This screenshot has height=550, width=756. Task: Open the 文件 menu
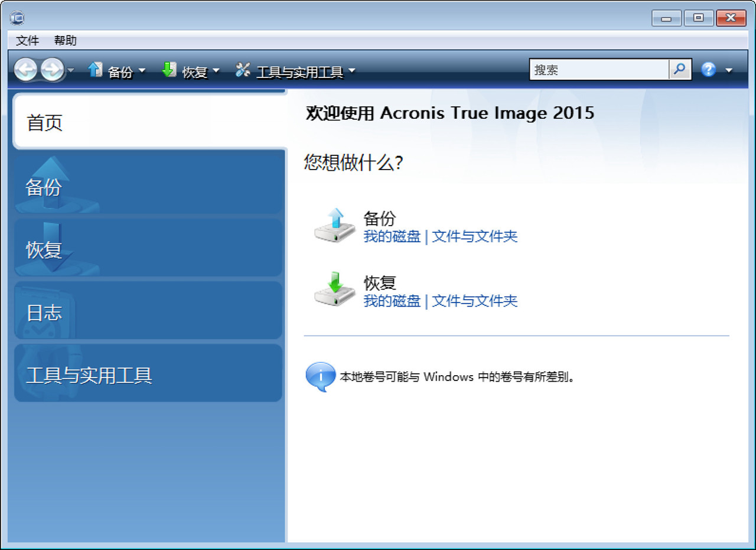point(27,40)
